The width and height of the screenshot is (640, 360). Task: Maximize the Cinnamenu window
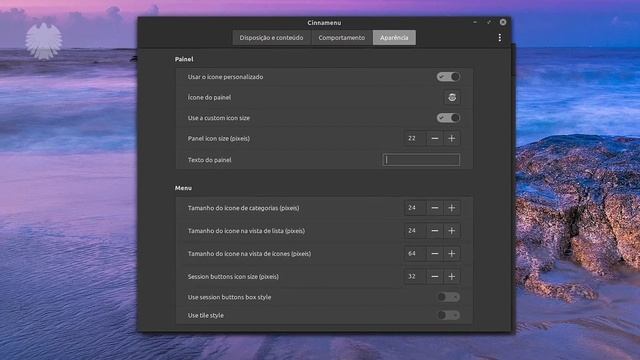[x=489, y=22]
